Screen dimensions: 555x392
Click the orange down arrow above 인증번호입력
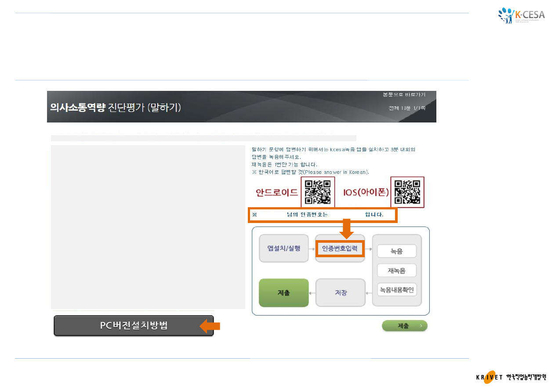pyautogui.click(x=346, y=230)
